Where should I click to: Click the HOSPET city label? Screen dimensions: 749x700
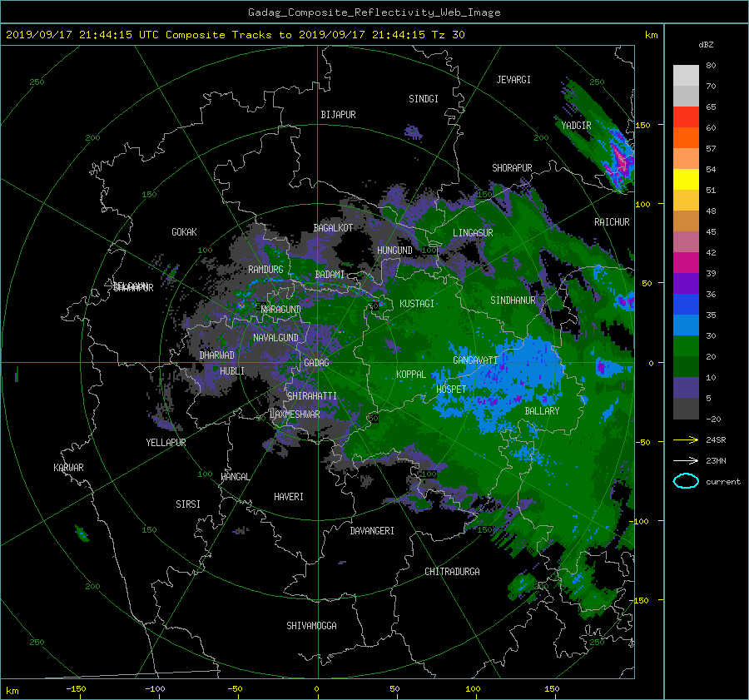451,390
